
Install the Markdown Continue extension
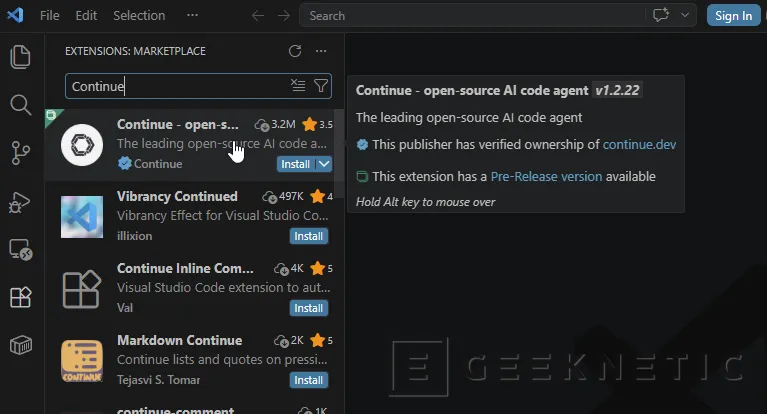(309, 380)
